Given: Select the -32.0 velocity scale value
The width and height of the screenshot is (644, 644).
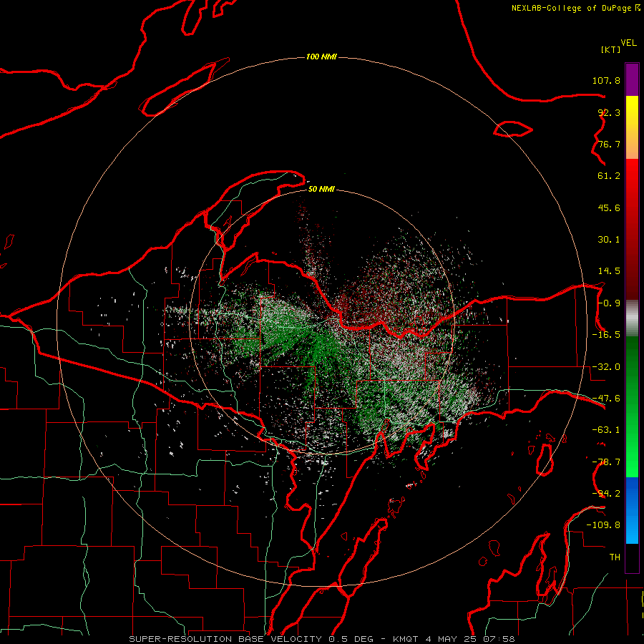Looking at the screenshot, I should click(606, 367).
